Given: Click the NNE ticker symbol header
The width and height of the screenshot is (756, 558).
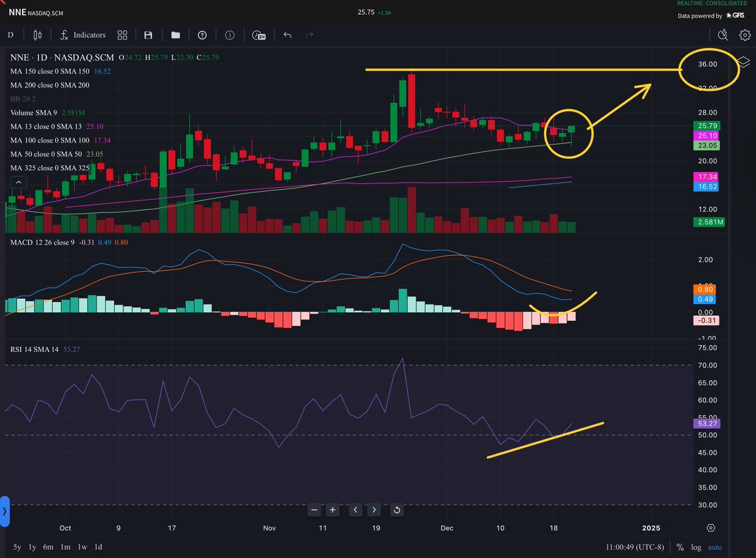Looking at the screenshot, I should point(17,12).
